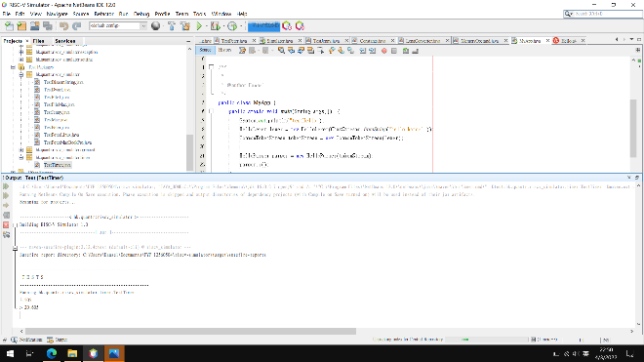Open the Photos app from the taskbar
The width and height of the screenshot is (644, 362).
(x=114, y=353)
